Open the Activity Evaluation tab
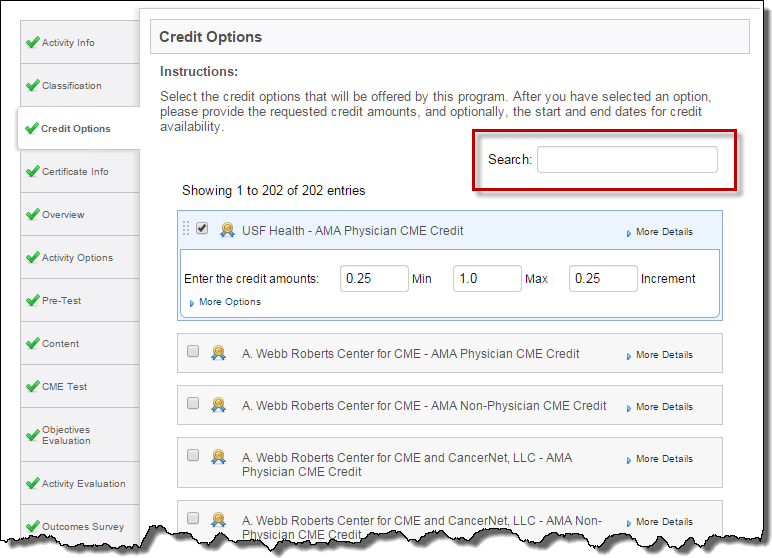The width and height of the screenshot is (772, 558). (80, 483)
